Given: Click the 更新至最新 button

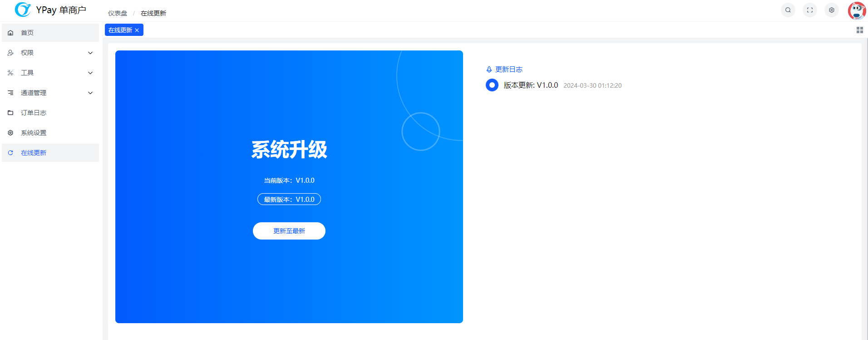Looking at the screenshot, I should [289, 231].
